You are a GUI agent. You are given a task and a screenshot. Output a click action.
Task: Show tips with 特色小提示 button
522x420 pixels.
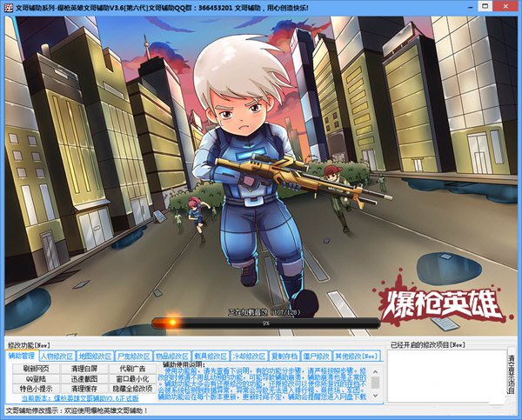pyautogui.click(x=37, y=389)
